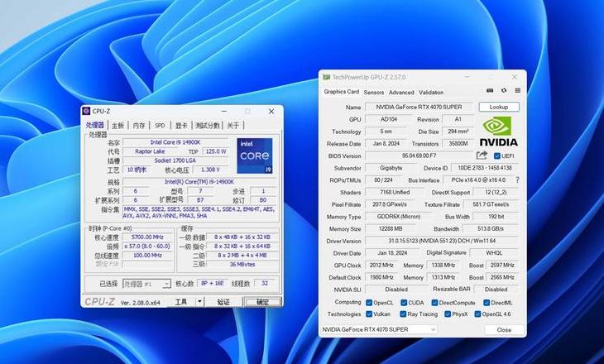Toggle the Ray Tracing checkbox
604x364 pixels.
[x=403, y=314]
